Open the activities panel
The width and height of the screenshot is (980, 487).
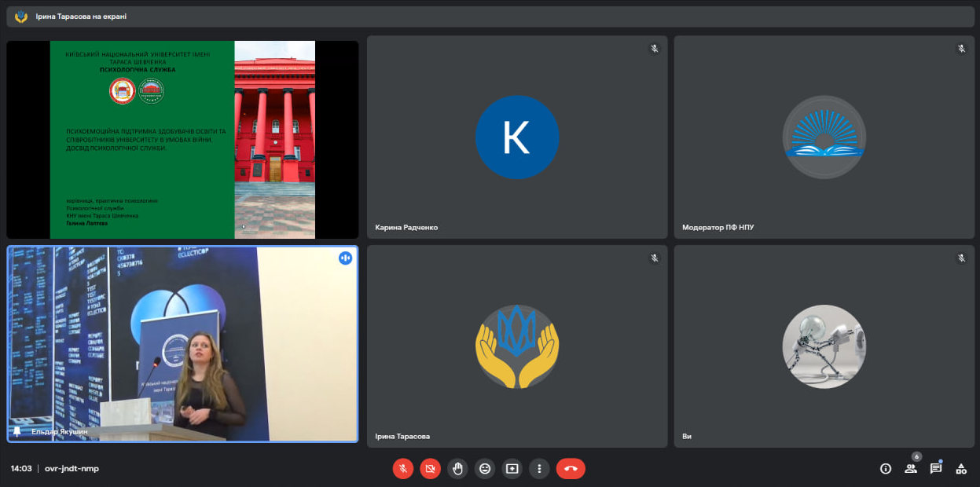pyautogui.click(x=961, y=468)
